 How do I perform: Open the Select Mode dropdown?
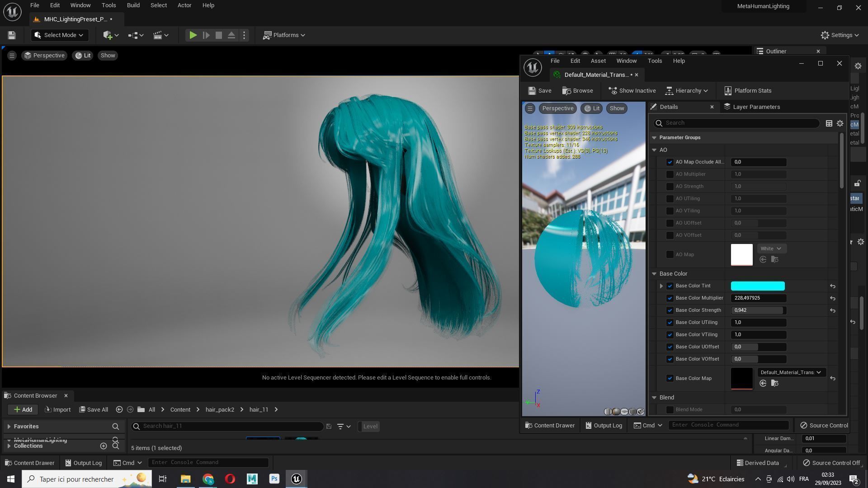pos(59,35)
